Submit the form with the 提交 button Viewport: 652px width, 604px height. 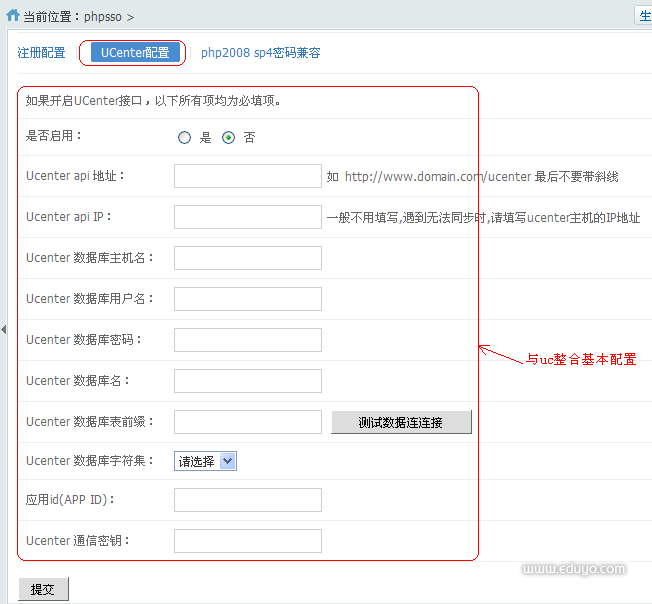[43, 589]
